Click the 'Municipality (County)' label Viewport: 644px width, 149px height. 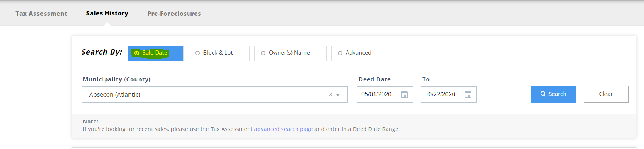click(117, 79)
